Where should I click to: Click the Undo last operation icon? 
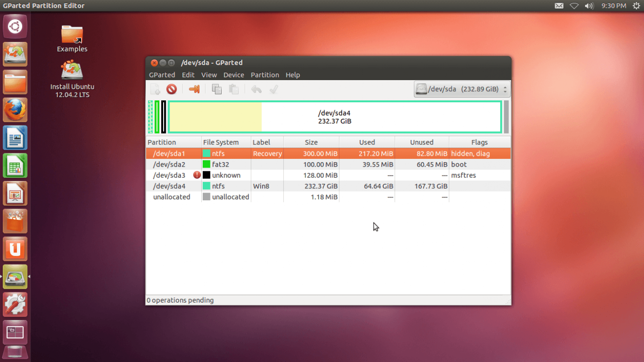point(256,89)
